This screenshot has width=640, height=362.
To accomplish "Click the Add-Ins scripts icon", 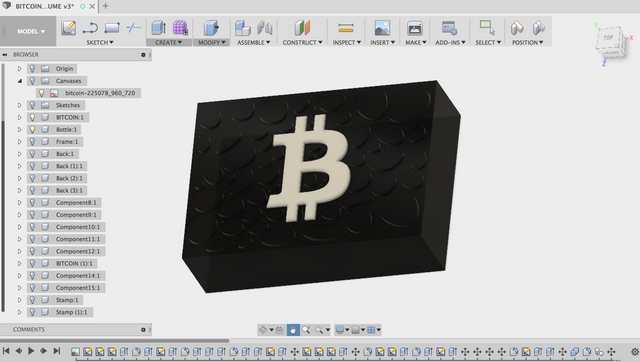I will (x=449, y=28).
